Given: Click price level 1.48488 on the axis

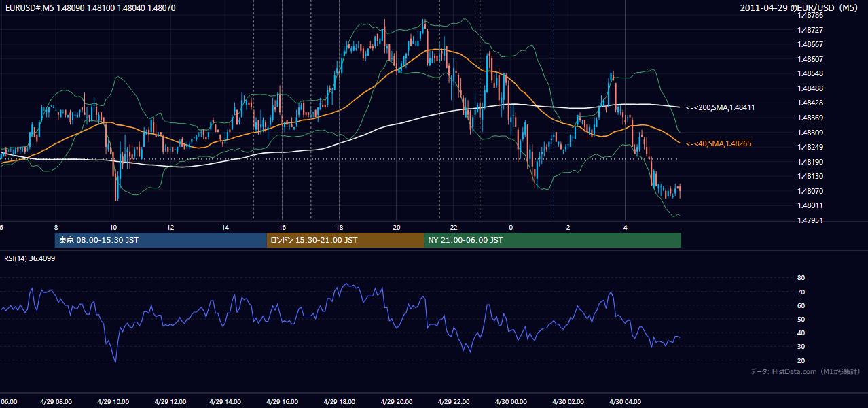Looking at the screenshot, I should pos(810,88).
